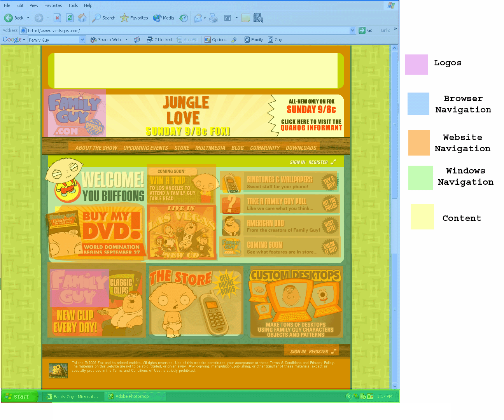Image resolution: width=504 pixels, height=420 pixels.
Task: Click the MULTIMEDIA link in site navigation
Action: point(210,148)
